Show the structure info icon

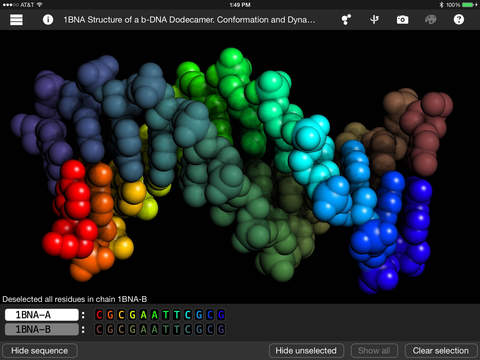[48, 20]
